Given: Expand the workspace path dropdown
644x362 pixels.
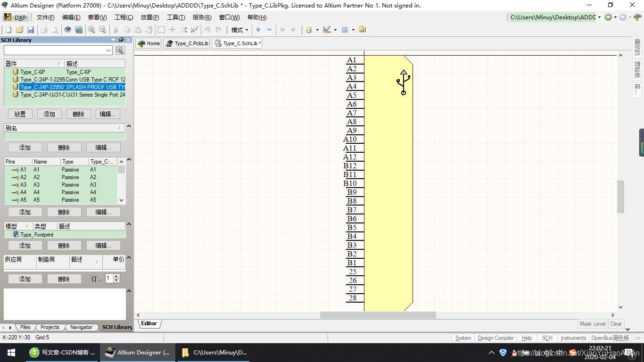Looking at the screenshot, I should (599, 17).
